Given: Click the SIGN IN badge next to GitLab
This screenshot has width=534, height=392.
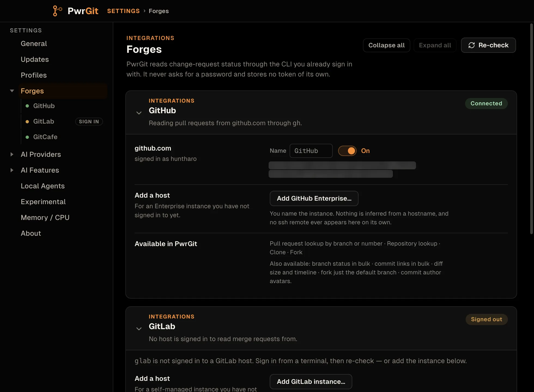Looking at the screenshot, I should pos(89,122).
